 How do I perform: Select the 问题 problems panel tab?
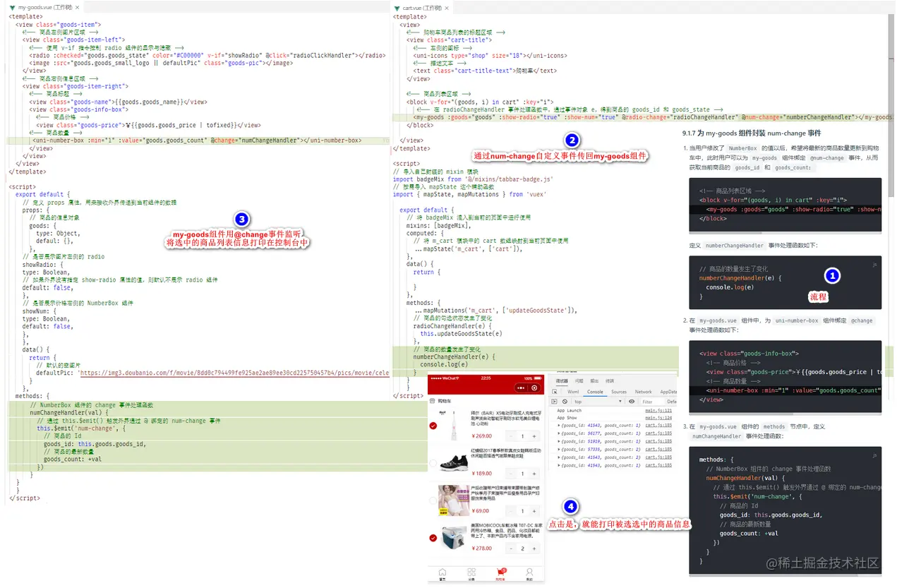[579, 381]
